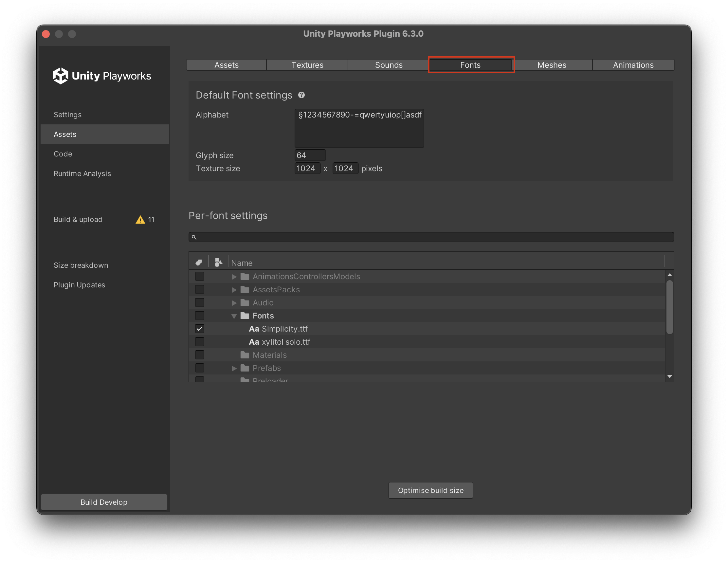The height and width of the screenshot is (563, 728).
Task: Click the Unity Playworks logo
Action: [x=102, y=76]
